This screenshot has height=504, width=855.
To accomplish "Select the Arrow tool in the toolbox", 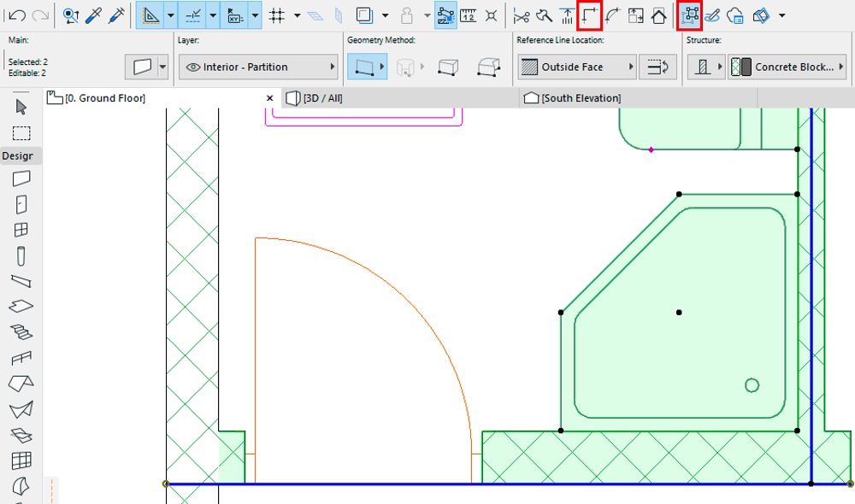I will coord(21,107).
